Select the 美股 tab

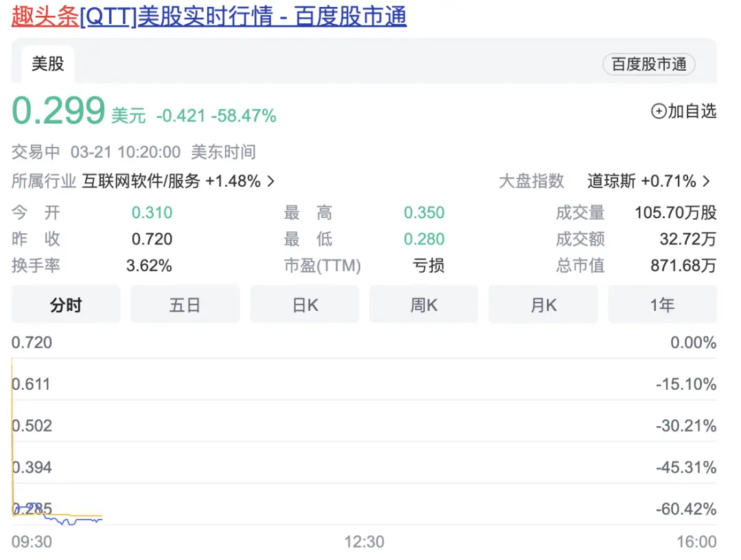pos(48,64)
